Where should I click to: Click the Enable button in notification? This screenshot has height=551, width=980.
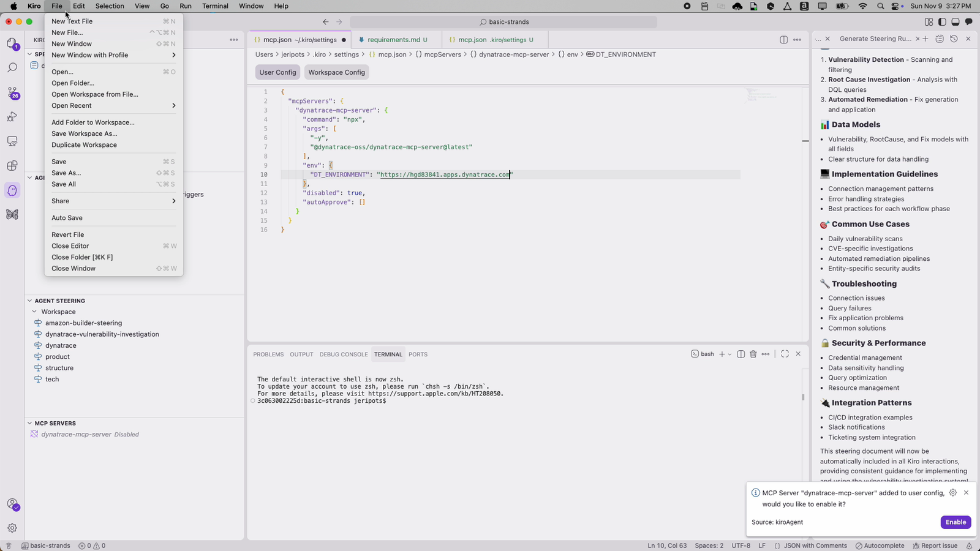click(x=956, y=522)
